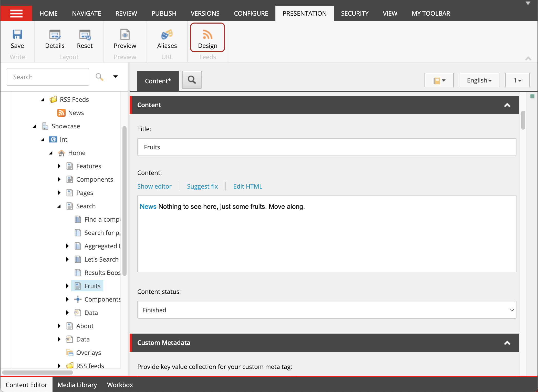The width and height of the screenshot is (538, 392).
Task: Reset the layout
Action: tap(85, 39)
